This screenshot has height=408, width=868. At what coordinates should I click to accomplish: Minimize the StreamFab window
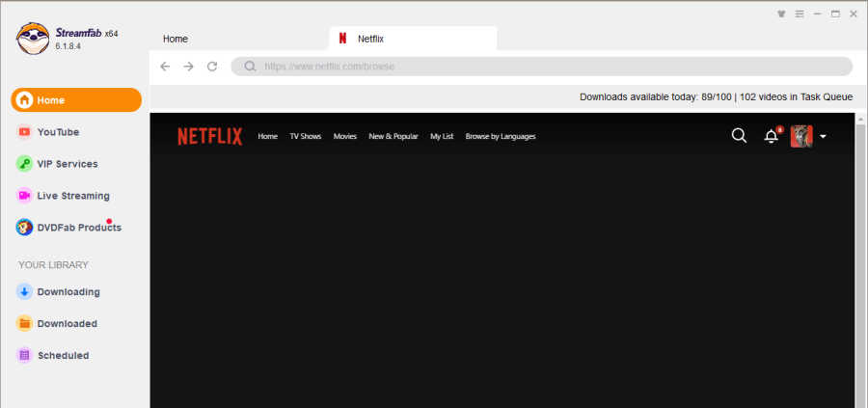click(818, 14)
